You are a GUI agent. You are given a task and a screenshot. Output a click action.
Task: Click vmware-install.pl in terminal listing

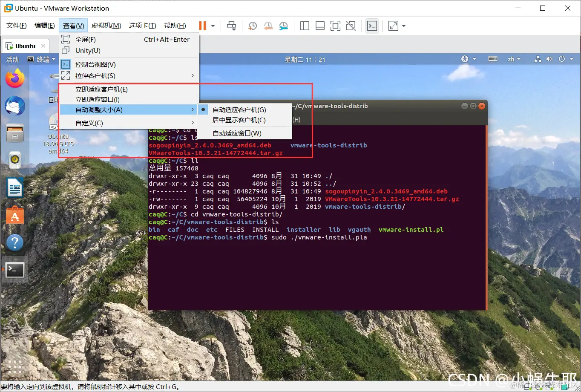tap(411, 229)
